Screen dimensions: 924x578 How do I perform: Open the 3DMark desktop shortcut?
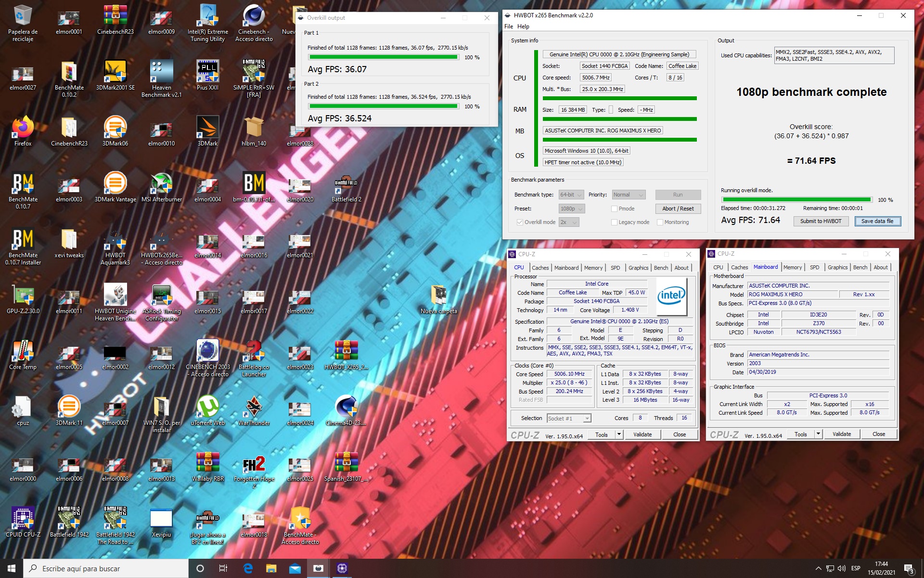point(208,131)
